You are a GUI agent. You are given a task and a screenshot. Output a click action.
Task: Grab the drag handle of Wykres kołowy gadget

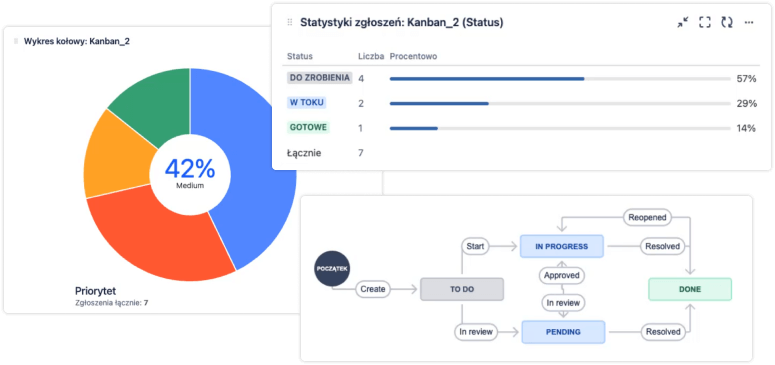coord(16,42)
